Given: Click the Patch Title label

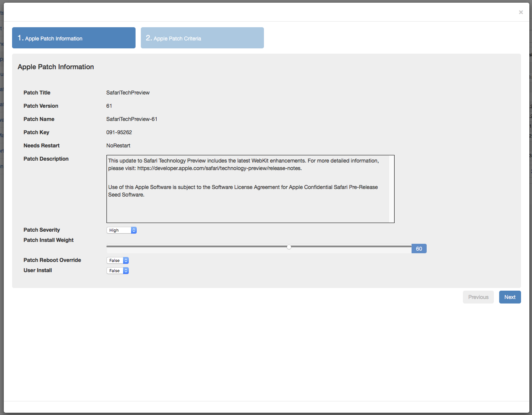Looking at the screenshot, I should click(x=37, y=93).
